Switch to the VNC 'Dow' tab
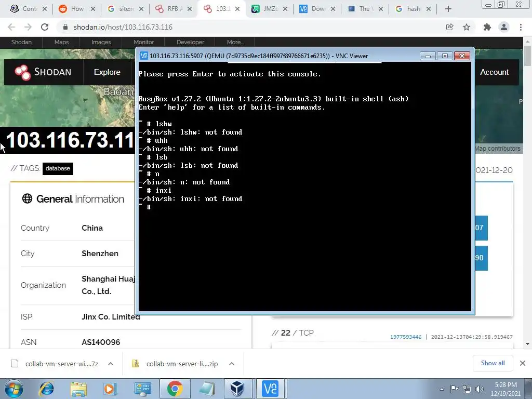Image resolution: width=532 pixels, height=399 pixels. pyautogui.click(x=317, y=9)
